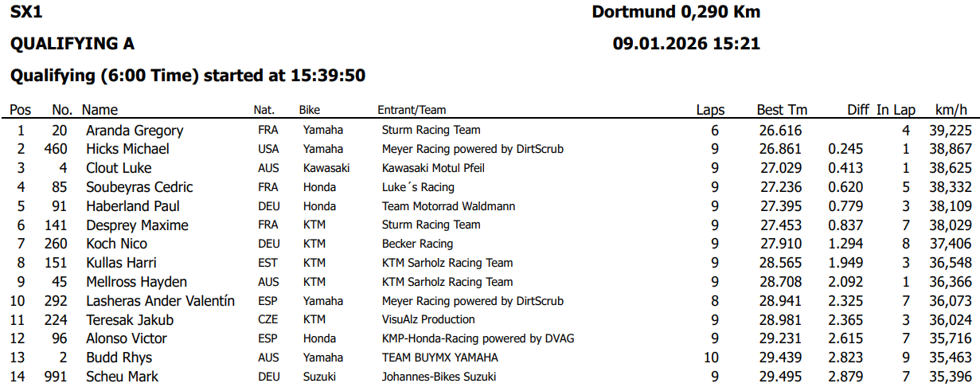
Task: Select rider name Aranda Gregory
Action: (135, 131)
